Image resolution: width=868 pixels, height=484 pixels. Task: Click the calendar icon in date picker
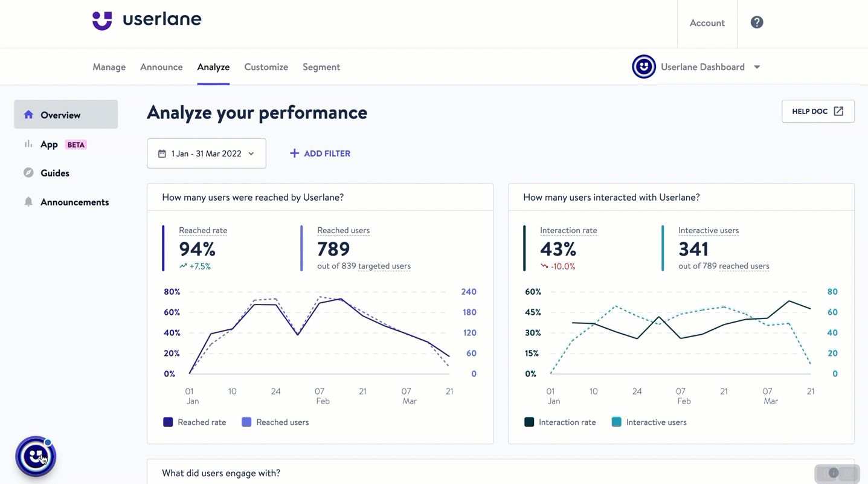coord(162,153)
